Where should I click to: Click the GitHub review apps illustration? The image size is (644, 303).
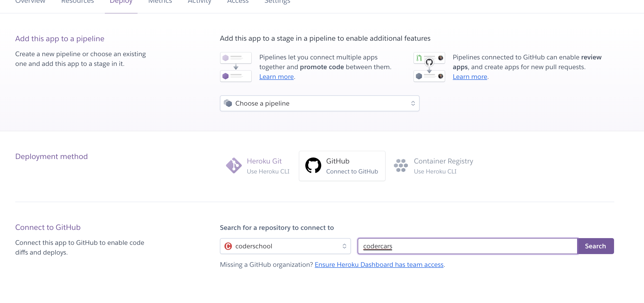[x=429, y=67]
